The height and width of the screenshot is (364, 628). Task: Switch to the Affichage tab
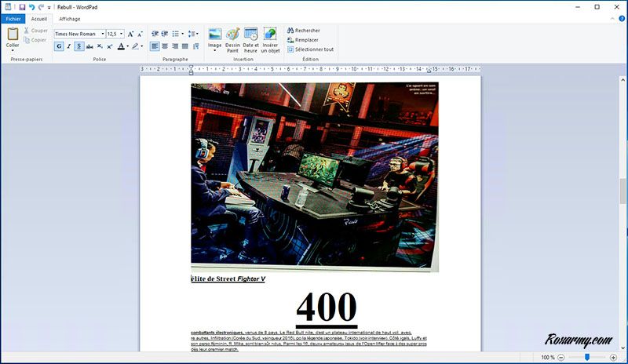(x=70, y=19)
